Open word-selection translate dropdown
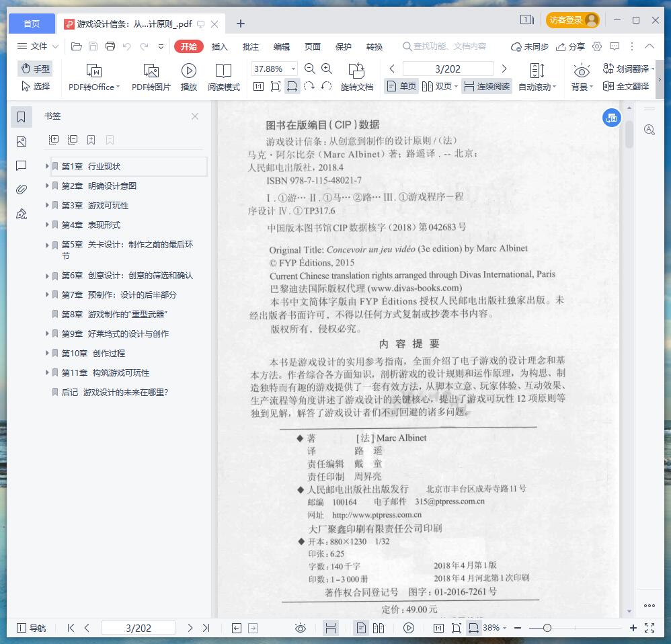Viewport: 671px width, 644px height. (x=653, y=69)
